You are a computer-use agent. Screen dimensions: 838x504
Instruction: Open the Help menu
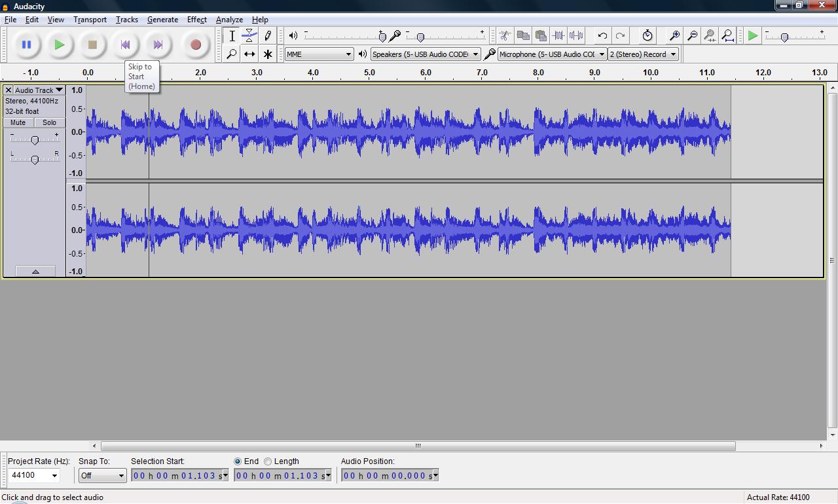260,20
